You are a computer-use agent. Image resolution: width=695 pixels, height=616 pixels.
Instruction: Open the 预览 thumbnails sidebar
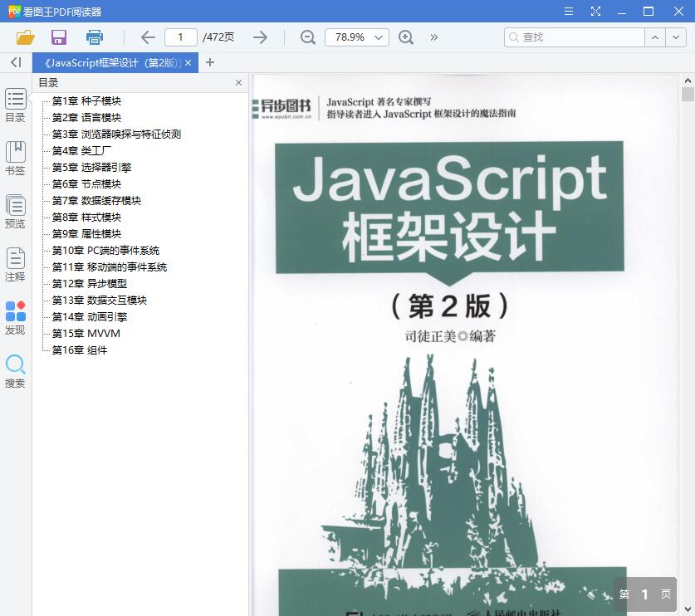coord(16,212)
